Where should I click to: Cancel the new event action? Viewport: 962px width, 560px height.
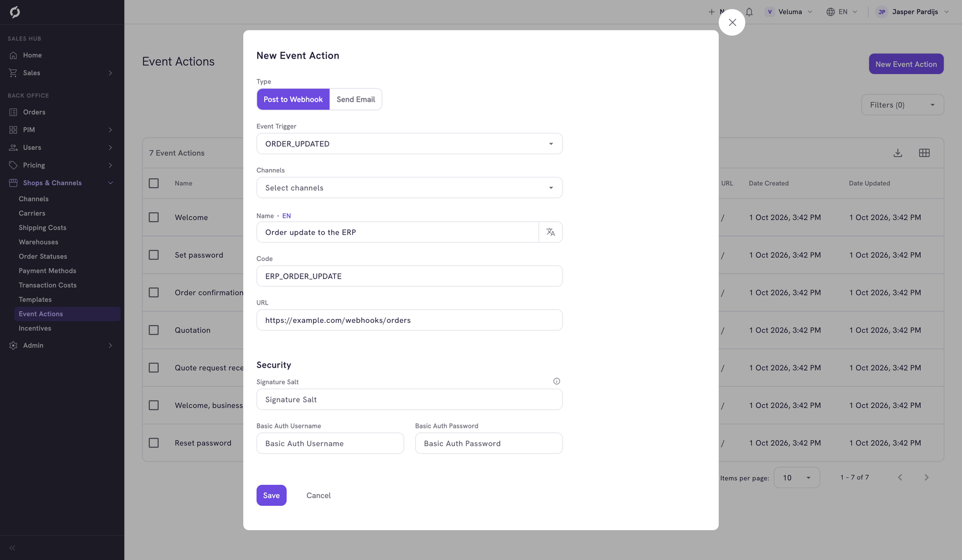tap(318, 495)
